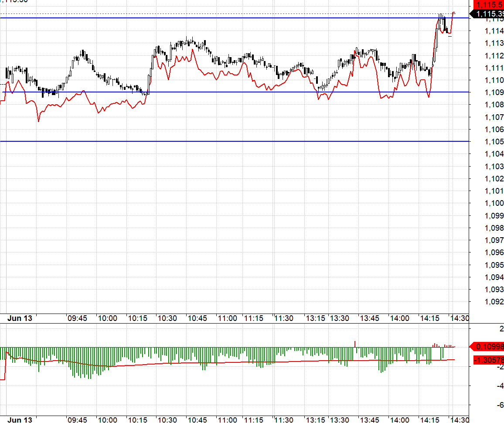Click Jun 13 date label under main chart
This screenshot has height=423, width=504.
(20, 318)
